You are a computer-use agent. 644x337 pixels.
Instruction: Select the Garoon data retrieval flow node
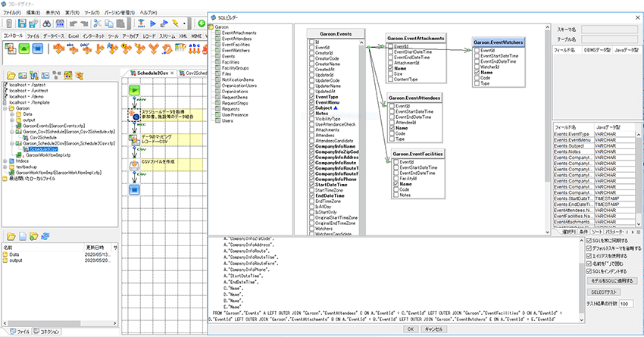tap(135, 115)
